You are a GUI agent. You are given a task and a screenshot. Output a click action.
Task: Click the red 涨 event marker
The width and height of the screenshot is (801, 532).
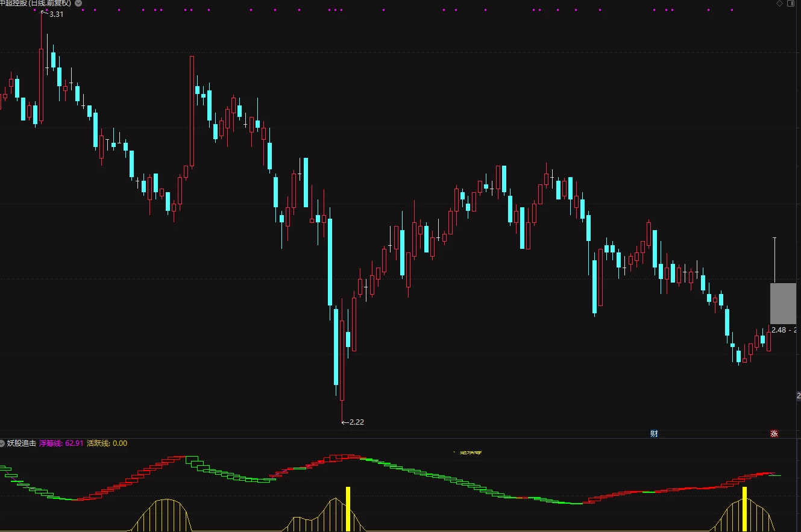[x=774, y=433]
